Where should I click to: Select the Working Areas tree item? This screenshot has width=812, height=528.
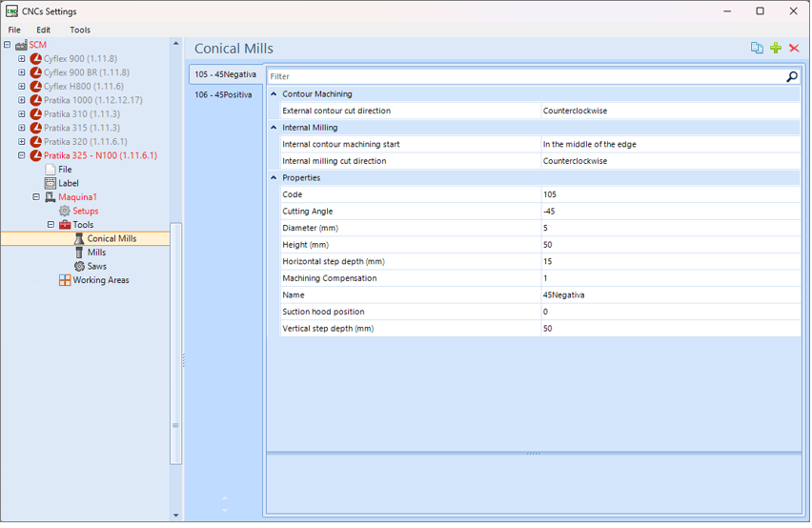[101, 280]
